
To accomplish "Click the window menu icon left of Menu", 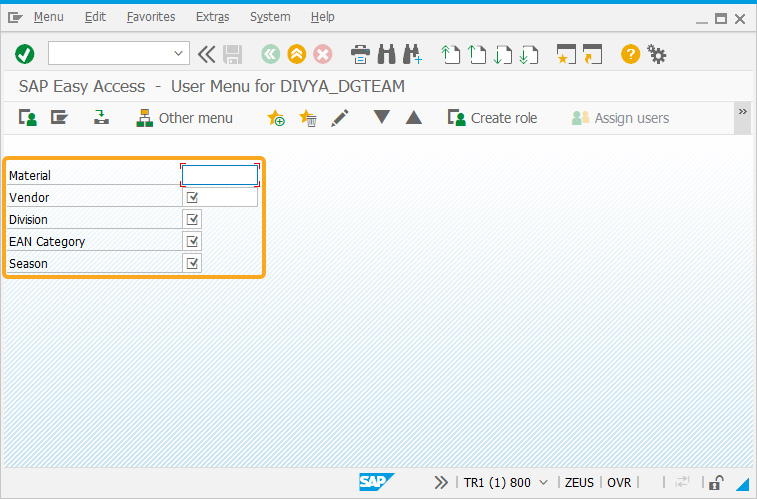I will [15, 18].
